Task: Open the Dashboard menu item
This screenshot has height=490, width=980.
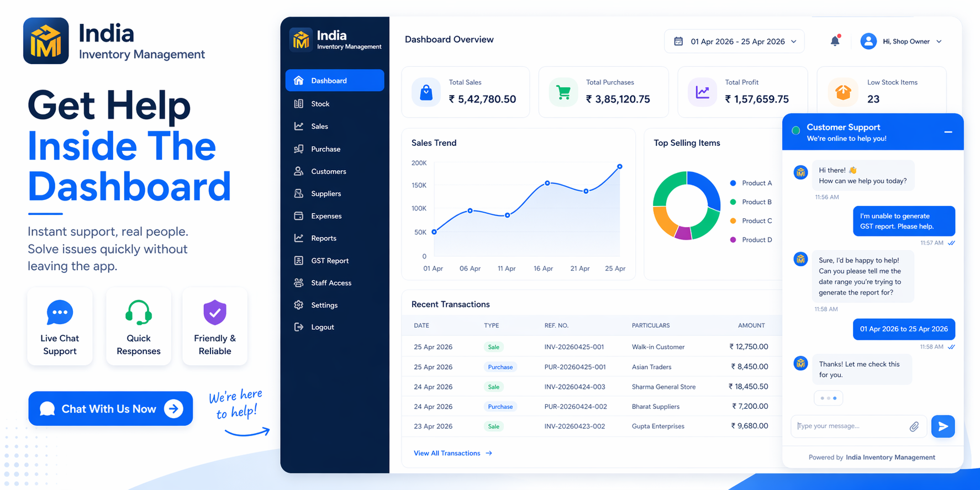Action: coord(335,81)
